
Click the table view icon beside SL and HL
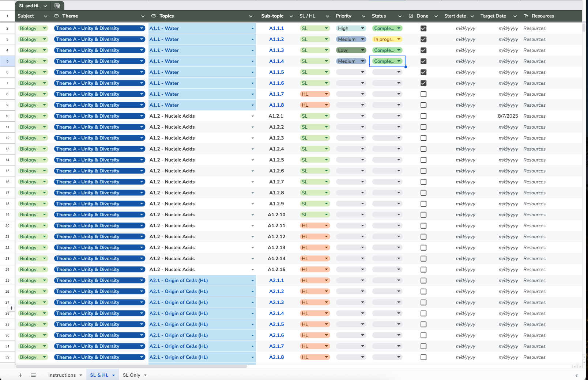pyautogui.click(x=57, y=5)
